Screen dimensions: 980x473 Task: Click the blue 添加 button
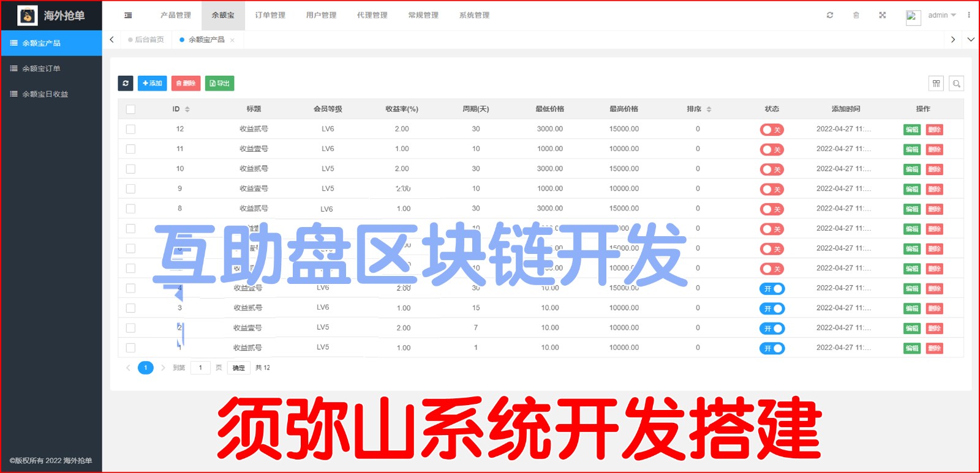pos(153,83)
